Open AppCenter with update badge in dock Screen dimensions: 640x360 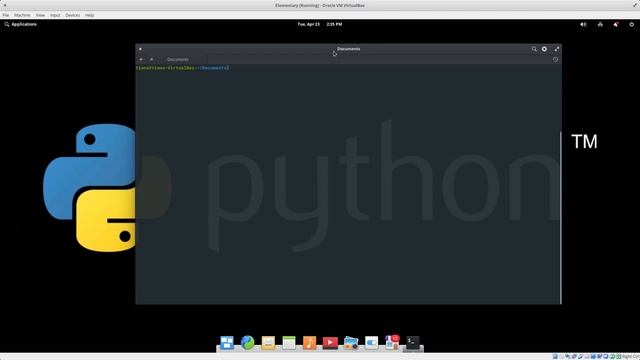392,342
